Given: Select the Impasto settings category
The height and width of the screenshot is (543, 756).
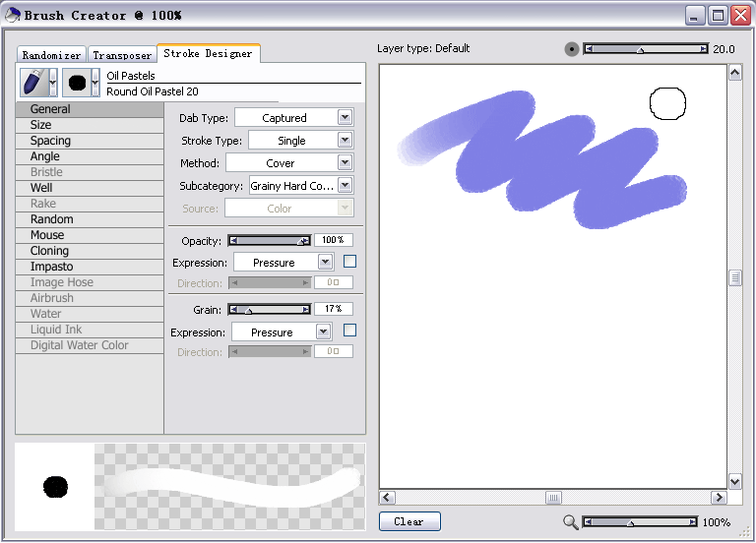Looking at the screenshot, I should click(51, 267).
